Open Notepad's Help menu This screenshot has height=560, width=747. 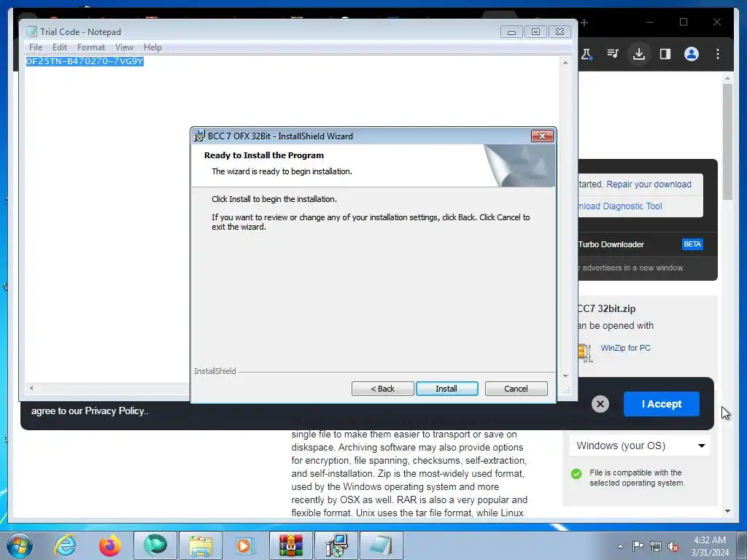coord(153,47)
